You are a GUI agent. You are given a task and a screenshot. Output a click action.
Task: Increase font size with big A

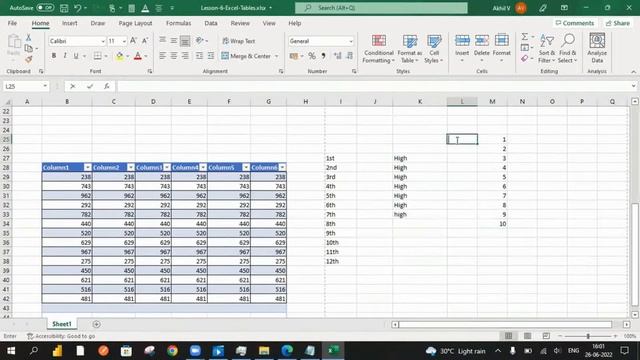[133, 41]
